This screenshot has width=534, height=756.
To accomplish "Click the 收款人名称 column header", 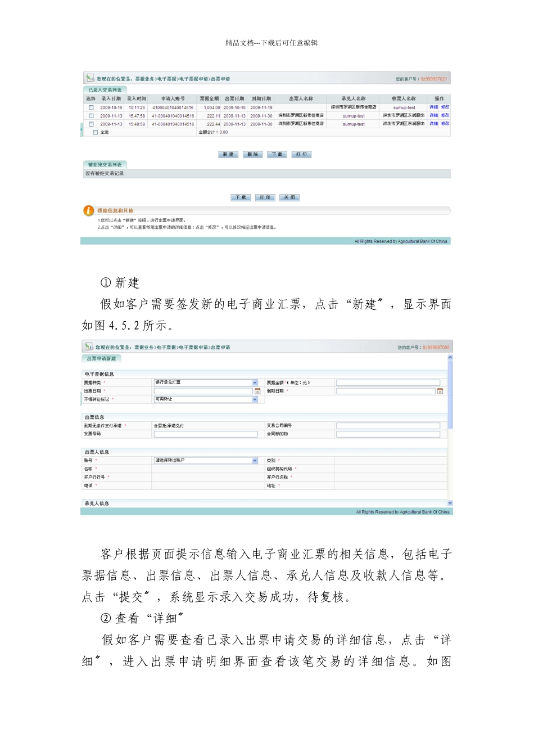I will pyautogui.click(x=404, y=98).
